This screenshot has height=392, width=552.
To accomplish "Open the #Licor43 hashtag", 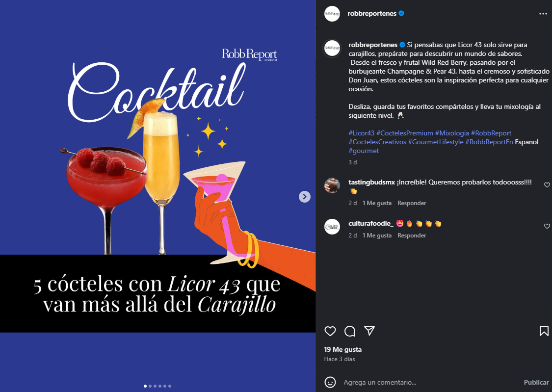I will point(361,133).
